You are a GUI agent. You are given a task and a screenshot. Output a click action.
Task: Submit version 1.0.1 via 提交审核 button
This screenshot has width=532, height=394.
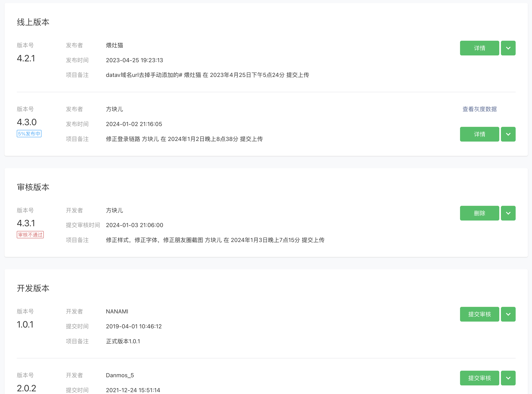coord(479,314)
